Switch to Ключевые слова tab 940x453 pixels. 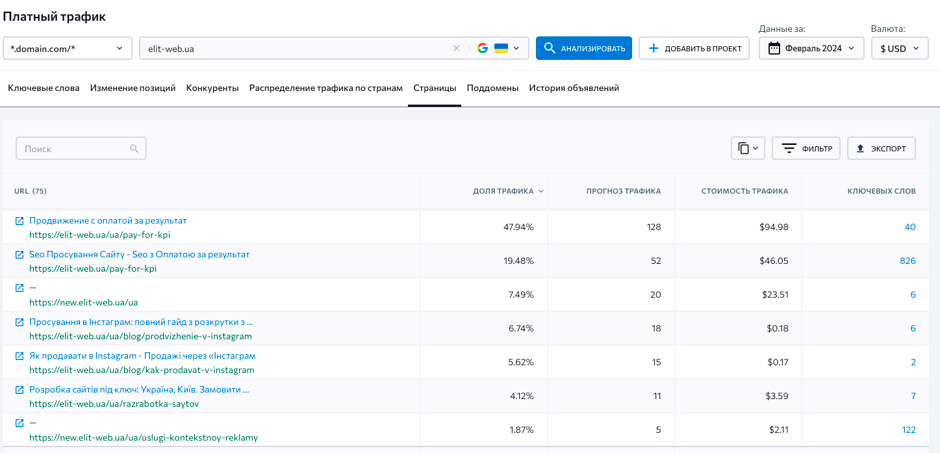point(43,88)
